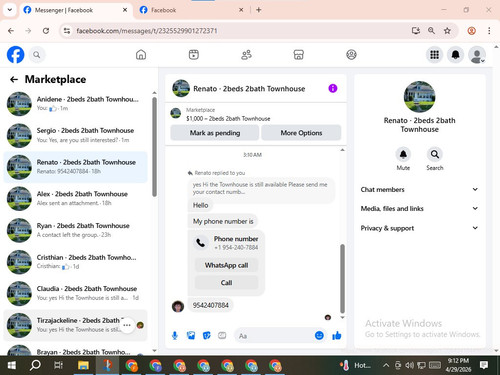Open the Marketplace storefront icon
This screenshot has height=375, width=500.
(299, 55)
